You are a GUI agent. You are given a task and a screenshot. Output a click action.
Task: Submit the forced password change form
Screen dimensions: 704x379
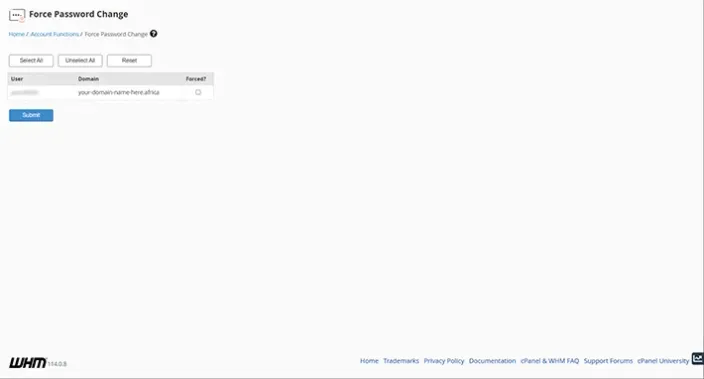point(31,115)
